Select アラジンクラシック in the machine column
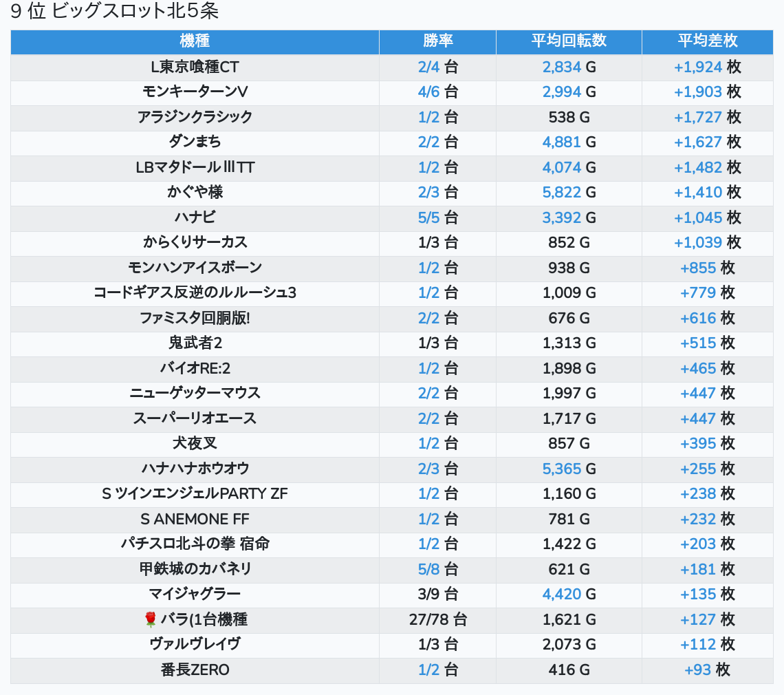The width and height of the screenshot is (784, 695). pyautogui.click(x=195, y=117)
